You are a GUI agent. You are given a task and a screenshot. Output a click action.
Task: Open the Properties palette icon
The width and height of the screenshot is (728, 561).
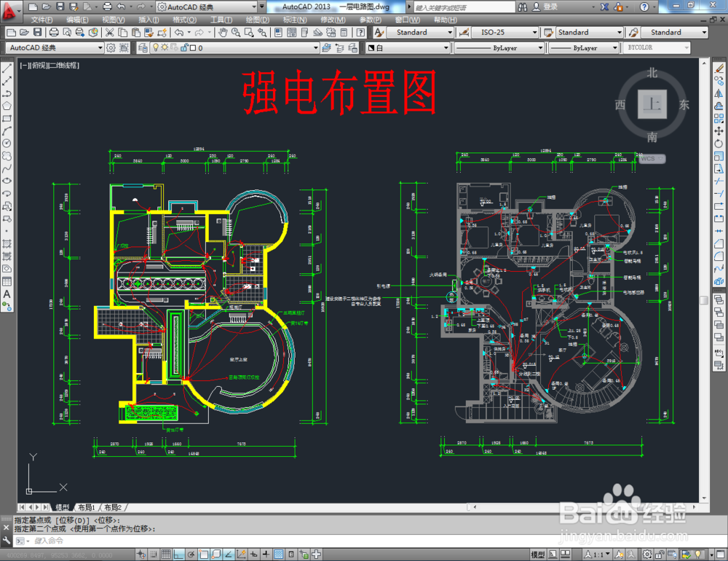[278, 32]
